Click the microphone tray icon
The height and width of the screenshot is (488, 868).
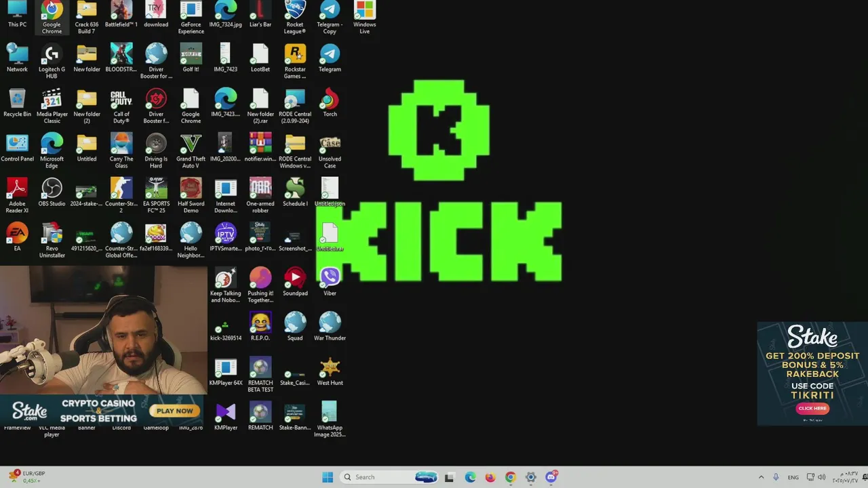(x=776, y=477)
